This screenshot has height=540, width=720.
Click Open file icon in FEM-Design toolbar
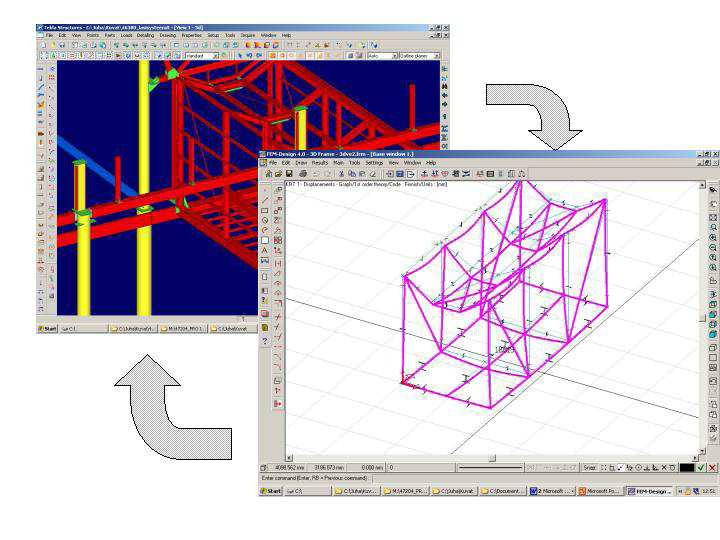[x=278, y=174]
